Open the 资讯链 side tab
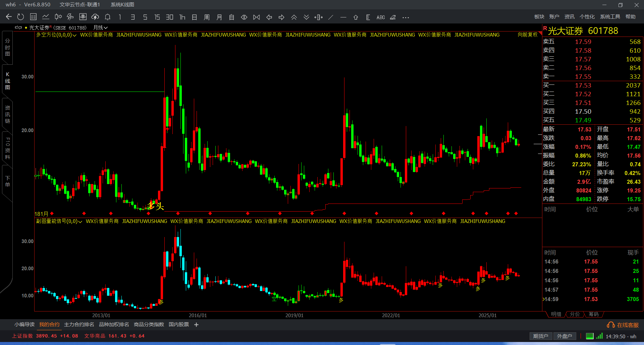This screenshot has height=345, width=644. pos(7,114)
